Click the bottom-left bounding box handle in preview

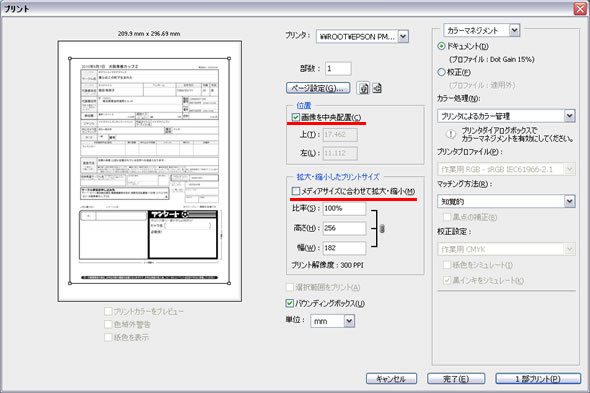click(70, 283)
